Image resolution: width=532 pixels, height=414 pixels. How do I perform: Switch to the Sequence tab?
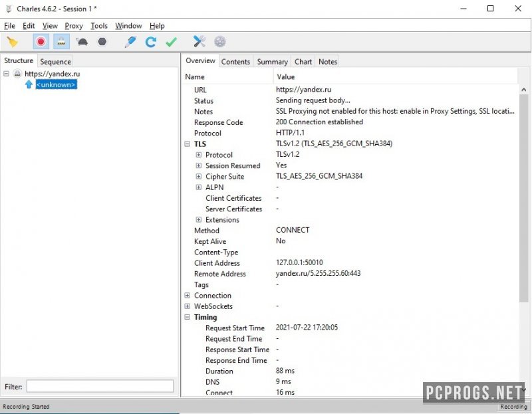point(55,62)
